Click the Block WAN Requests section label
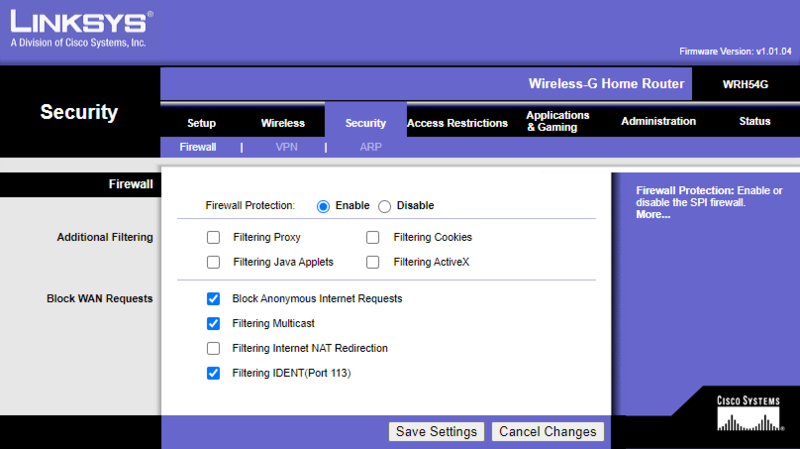The width and height of the screenshot is (800, 449). tap(99, 298)
